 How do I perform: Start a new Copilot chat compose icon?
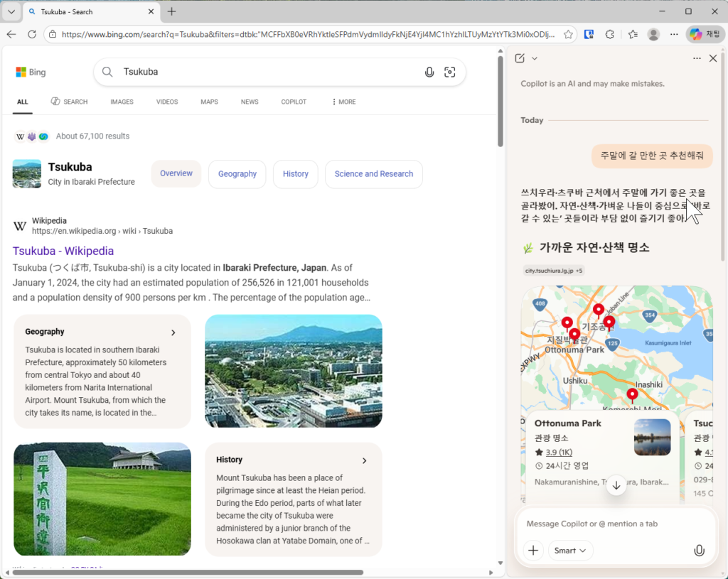pos(520,58)
